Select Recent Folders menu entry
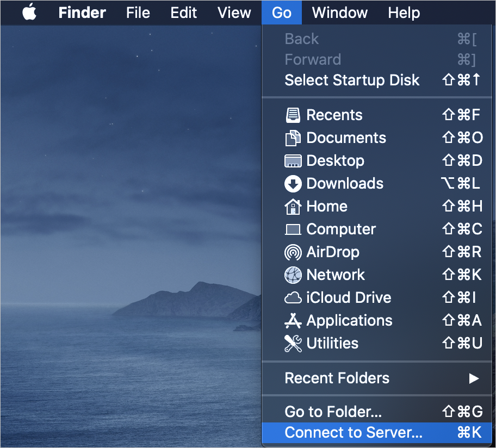Screen dimensions: 496x448 (377, 378)
